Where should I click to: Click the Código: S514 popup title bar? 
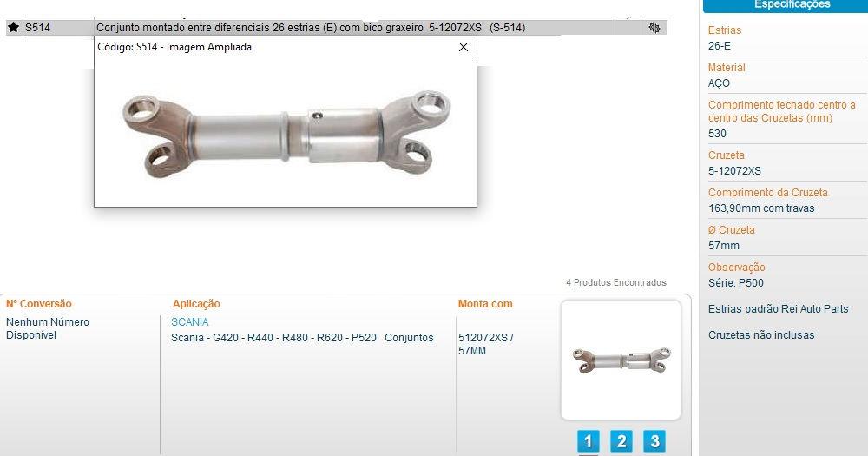click(x=285, y=47)
